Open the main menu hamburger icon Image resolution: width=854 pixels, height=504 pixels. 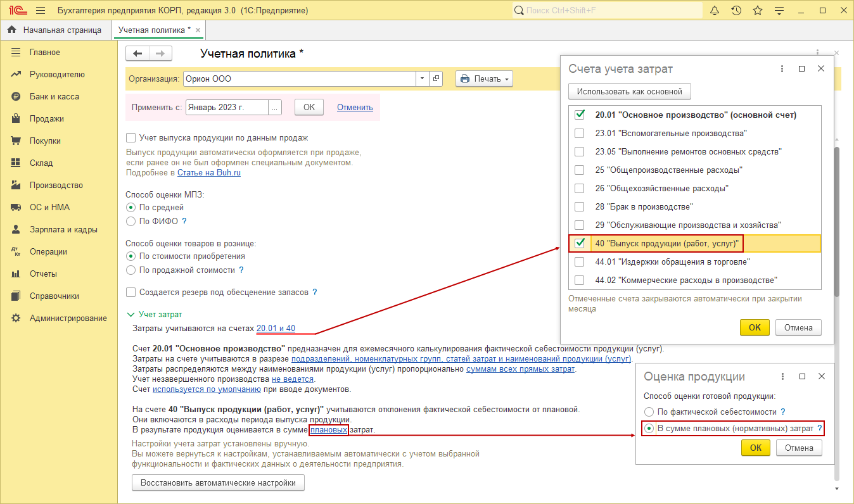pos(41,11)
